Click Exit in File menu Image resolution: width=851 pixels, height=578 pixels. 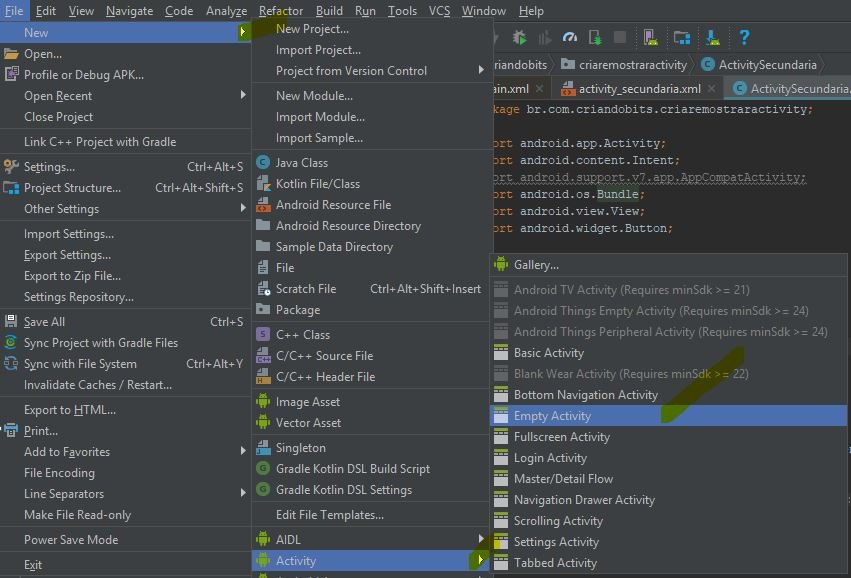(125, 565)
